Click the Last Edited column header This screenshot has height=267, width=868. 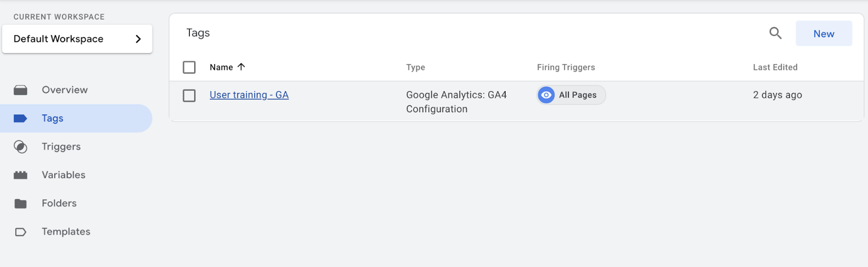[x=775, y=67]
